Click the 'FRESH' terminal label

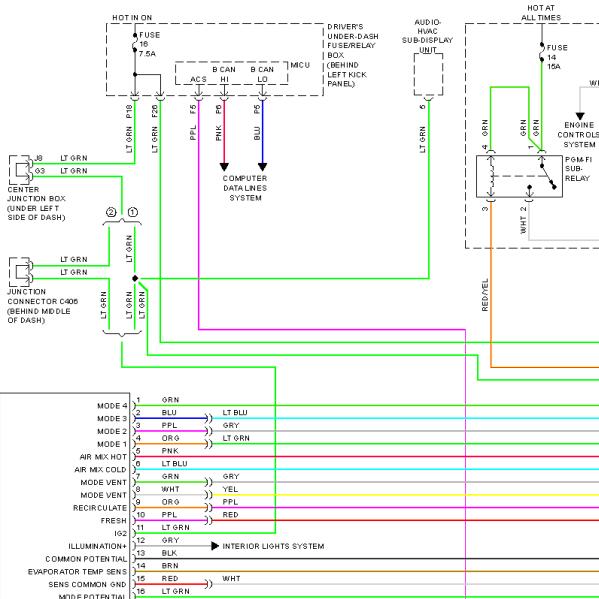coord(114,521)
